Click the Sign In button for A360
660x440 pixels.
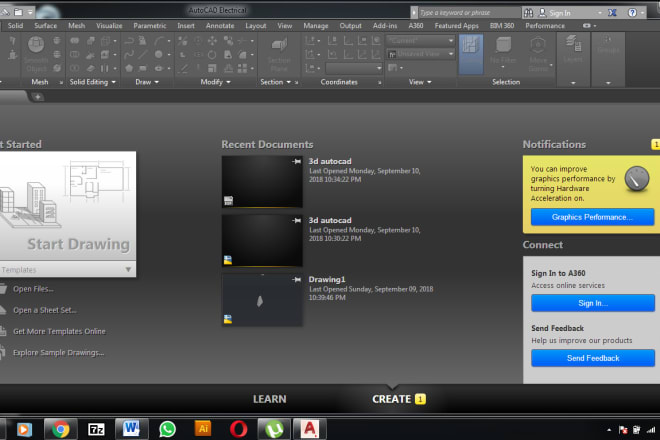pyautogui.click(x=593, y=303)
